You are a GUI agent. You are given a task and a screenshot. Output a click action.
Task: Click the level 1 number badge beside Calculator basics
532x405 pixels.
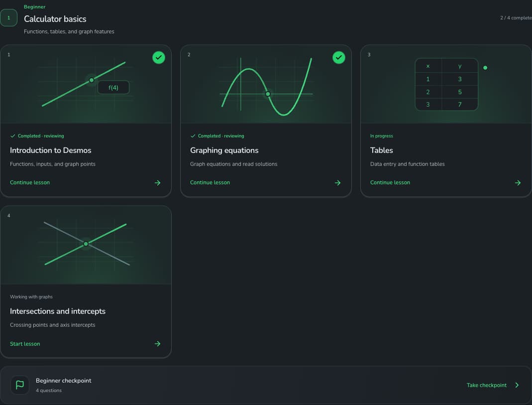tap(9, 17)
